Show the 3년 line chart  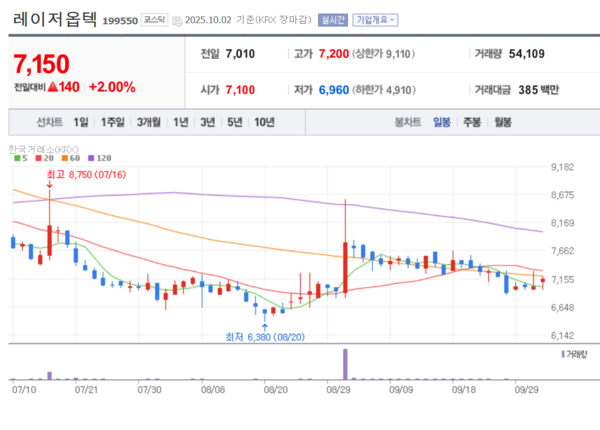tap(207, 122)
